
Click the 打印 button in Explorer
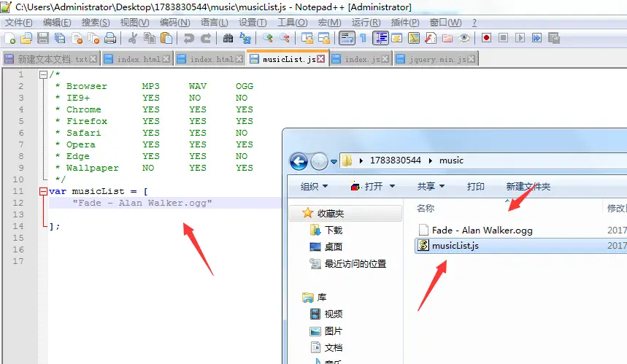[476, 186]
